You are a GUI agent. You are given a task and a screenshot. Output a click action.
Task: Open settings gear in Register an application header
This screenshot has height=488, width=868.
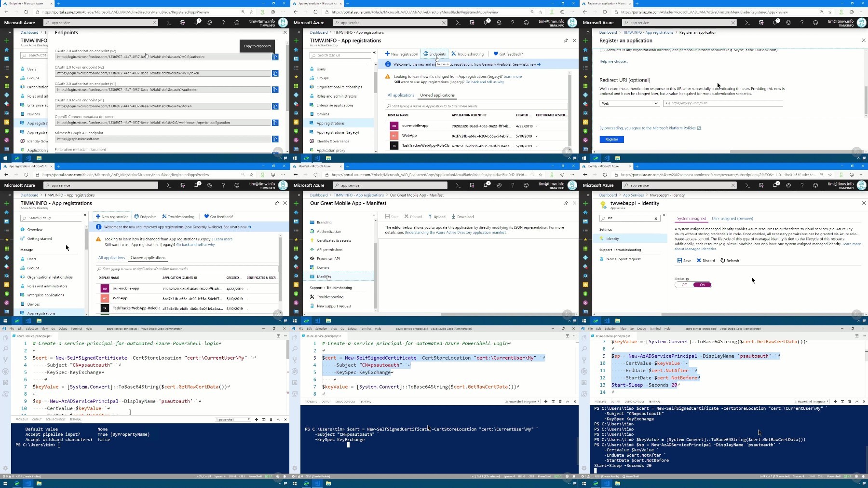tap(788, 23)
